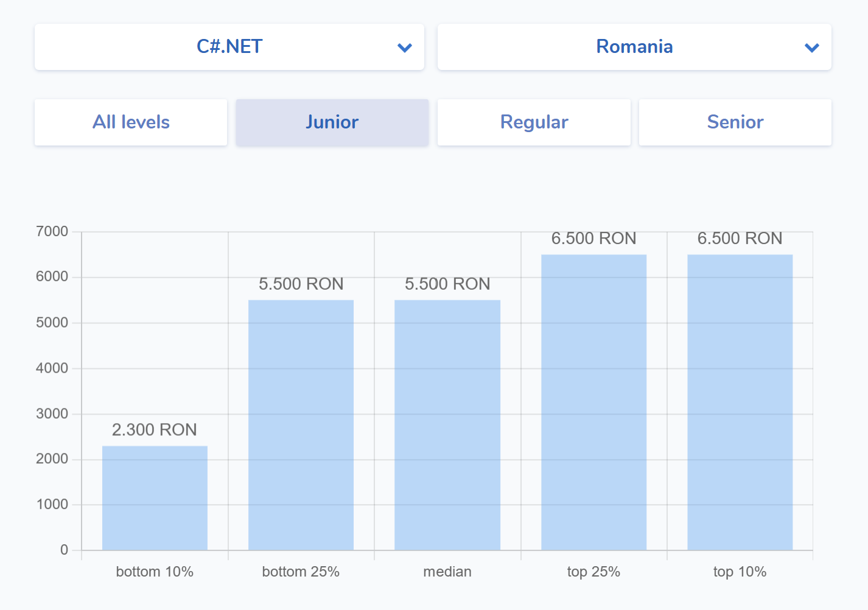Viewport: 868px width, 610px height.
Task: Click the top 10% salary bar
Action: point(740,402)
